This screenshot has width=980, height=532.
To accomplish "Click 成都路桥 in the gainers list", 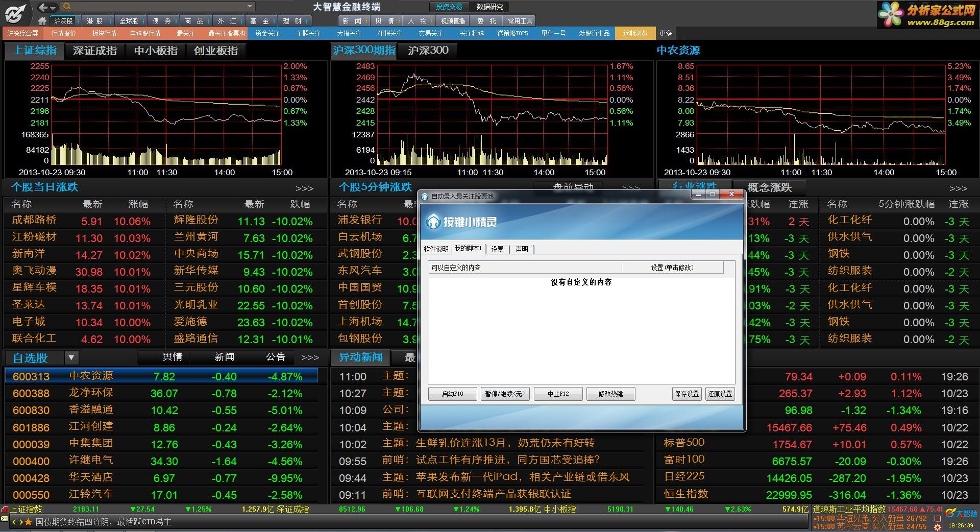I will point(34,220).
